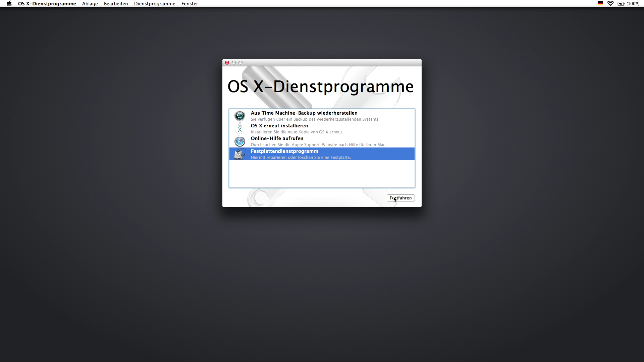Click the Time Machine backup icon
This screenshot has width=644, height=362.
coord(239,116)
